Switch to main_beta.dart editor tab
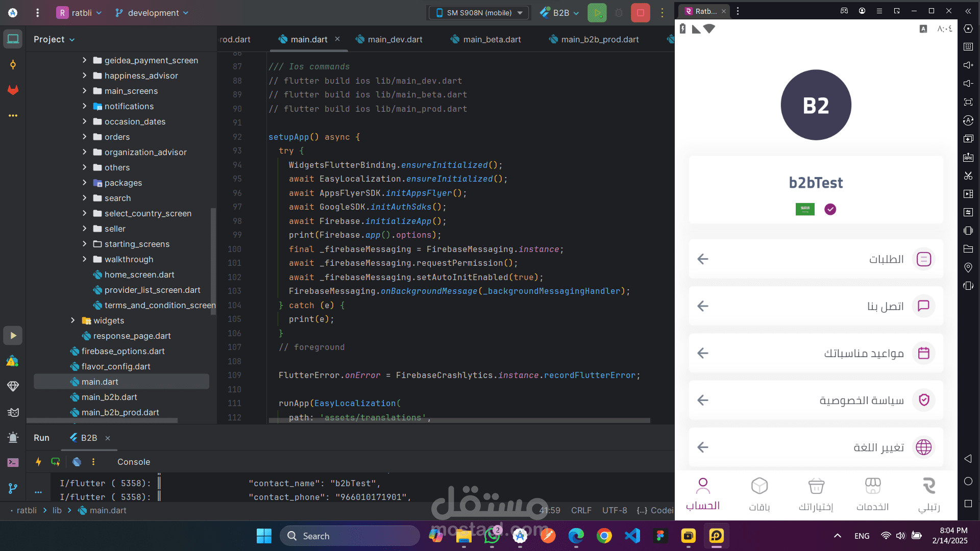Image resolution: width=980 pixels, height=551 pixels. (x=492, y=39)
